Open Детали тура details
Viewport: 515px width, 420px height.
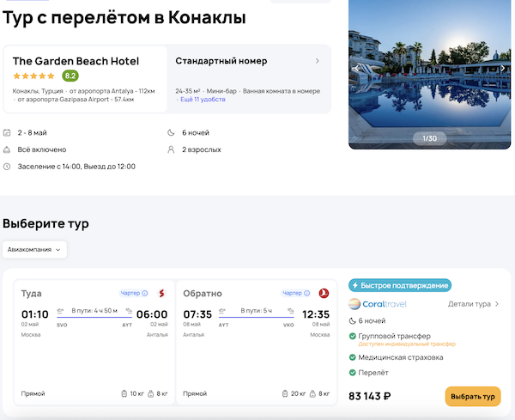(x=474, y=304)
